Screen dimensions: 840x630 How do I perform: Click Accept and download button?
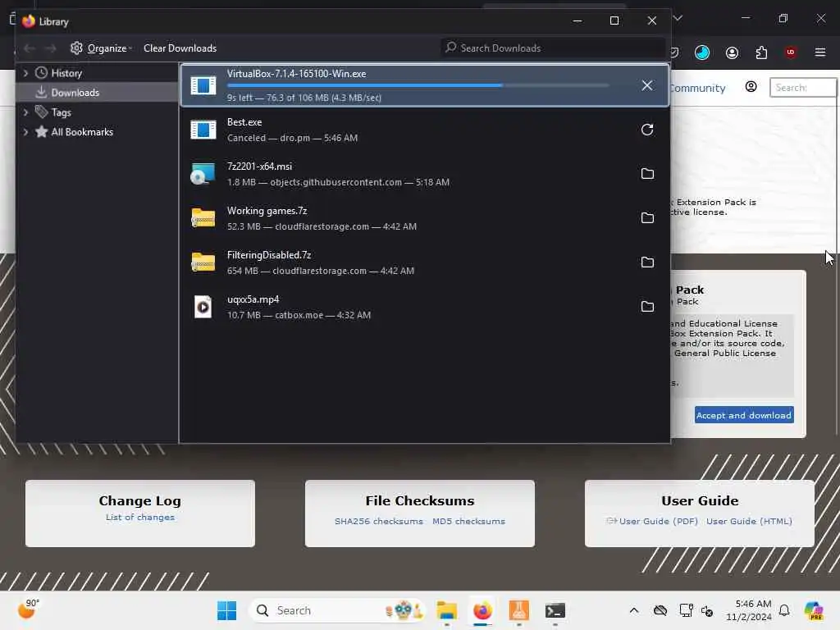[744, 415]
